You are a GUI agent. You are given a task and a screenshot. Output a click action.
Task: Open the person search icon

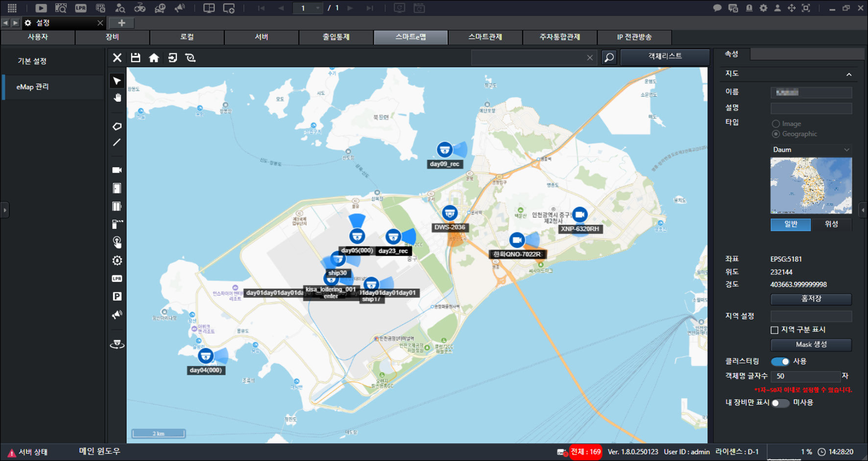[120, 8]
